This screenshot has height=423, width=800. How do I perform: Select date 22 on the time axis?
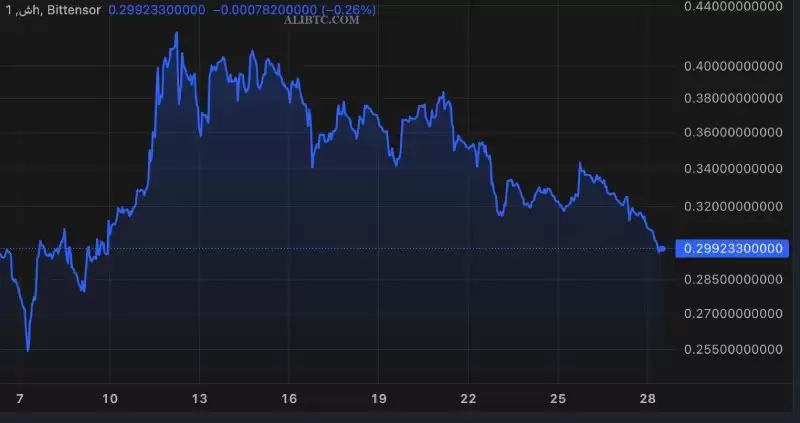(x=468, y=399)
